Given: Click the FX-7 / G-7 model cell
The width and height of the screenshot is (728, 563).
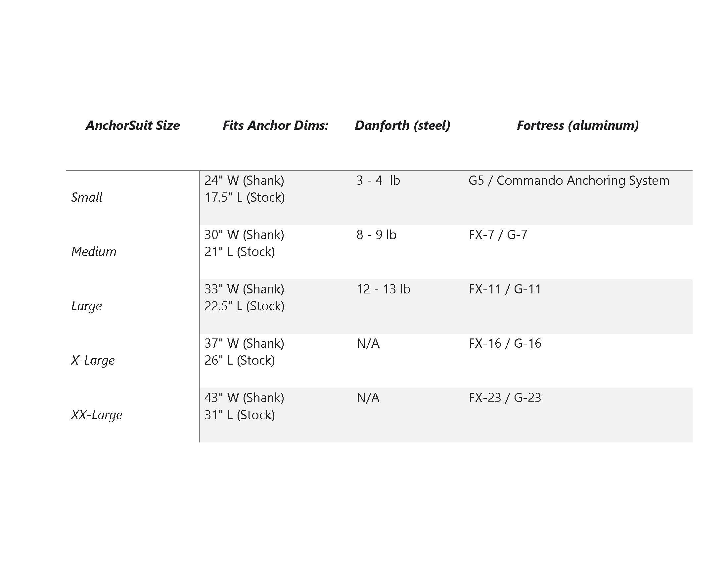Looking at the screenshot, I should point(498,235).
